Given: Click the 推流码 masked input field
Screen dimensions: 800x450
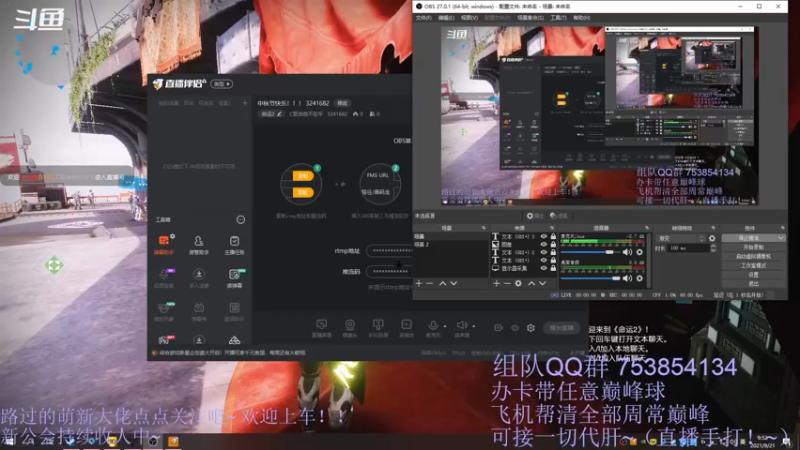Looking at the screenshot, I should [389, 271].
